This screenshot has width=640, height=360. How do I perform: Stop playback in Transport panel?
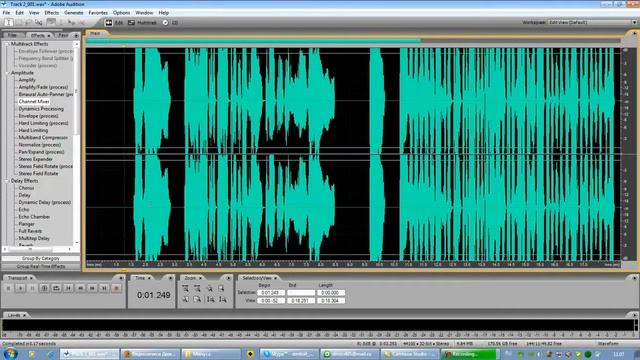click(8, 288)
